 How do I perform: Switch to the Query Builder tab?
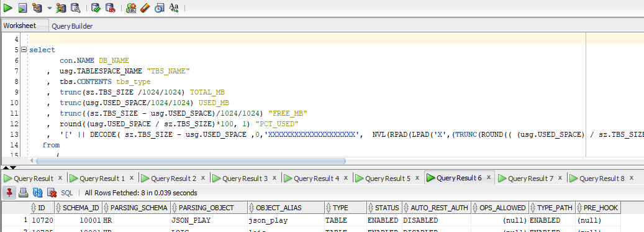click(72, 26)
